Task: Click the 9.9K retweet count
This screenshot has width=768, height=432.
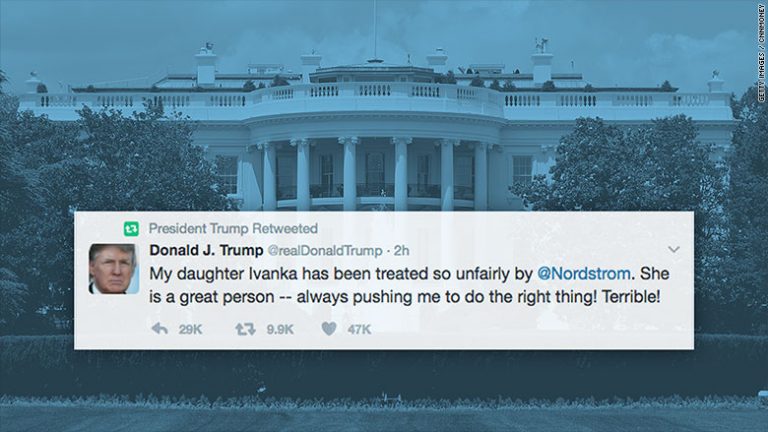Action: pyautogui.click(x=279, y=328)
